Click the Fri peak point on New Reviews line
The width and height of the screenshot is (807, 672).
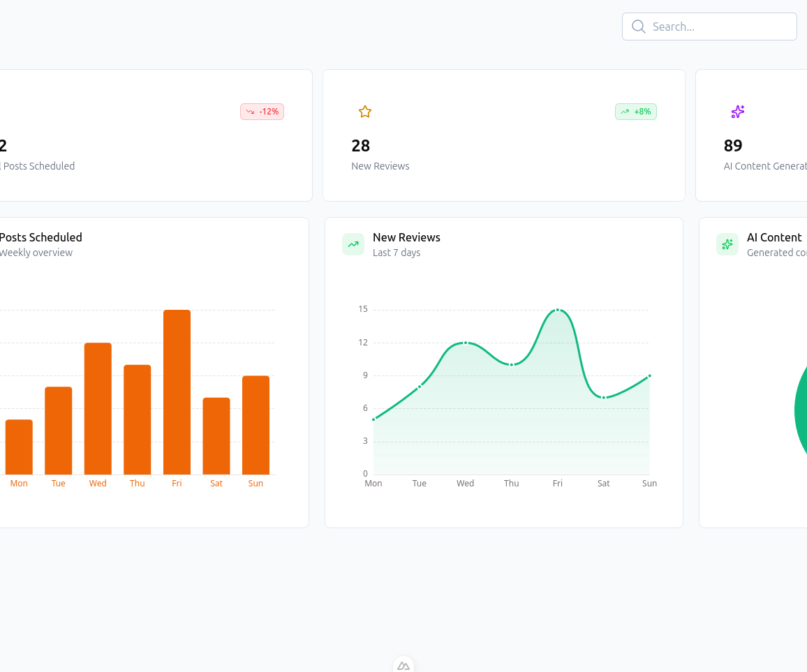click(x=557, y=310)
